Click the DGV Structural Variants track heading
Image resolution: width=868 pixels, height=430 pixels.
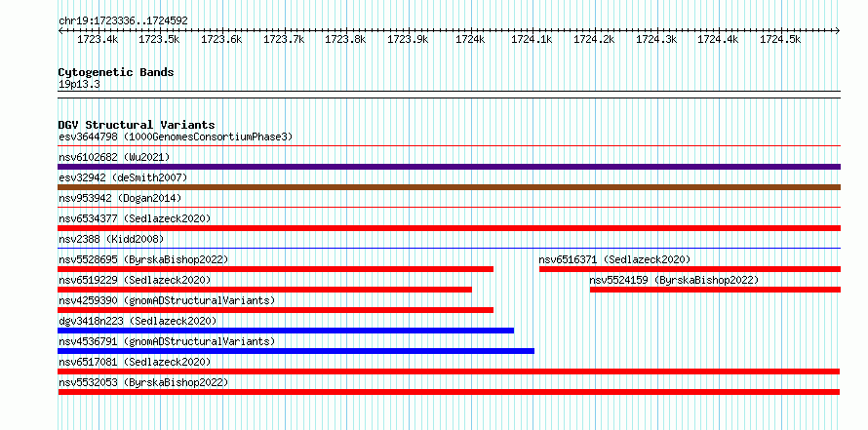tap(137, 125)
